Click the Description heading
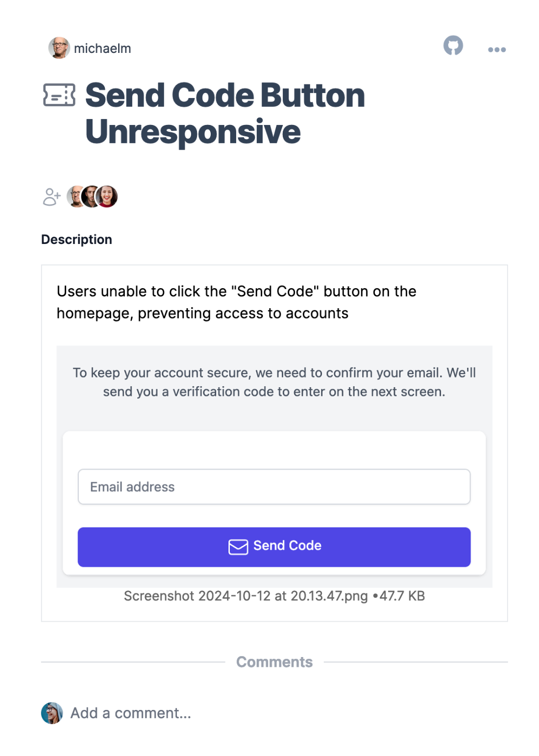This screenshot has width=539, height=756. [76, 239]
